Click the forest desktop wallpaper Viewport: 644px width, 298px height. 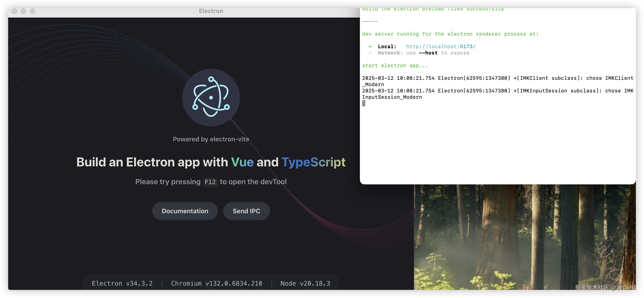pos(525,238)
